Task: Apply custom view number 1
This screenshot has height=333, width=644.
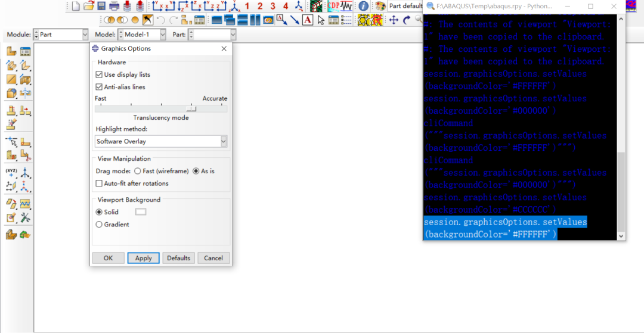Action: pos(247,6)
